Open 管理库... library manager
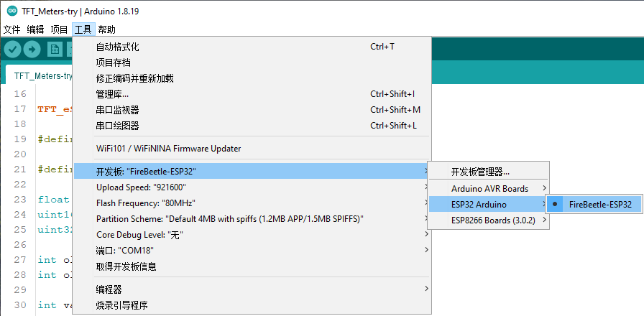Image resolution: width=644 pixels, height=316 pixels. [252, 94]
